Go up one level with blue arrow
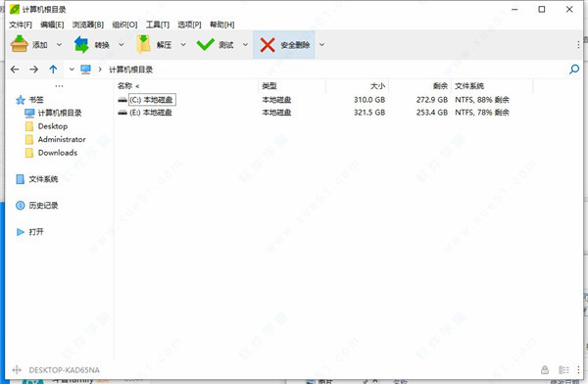 pyautogui.click(x=53, y=70)
